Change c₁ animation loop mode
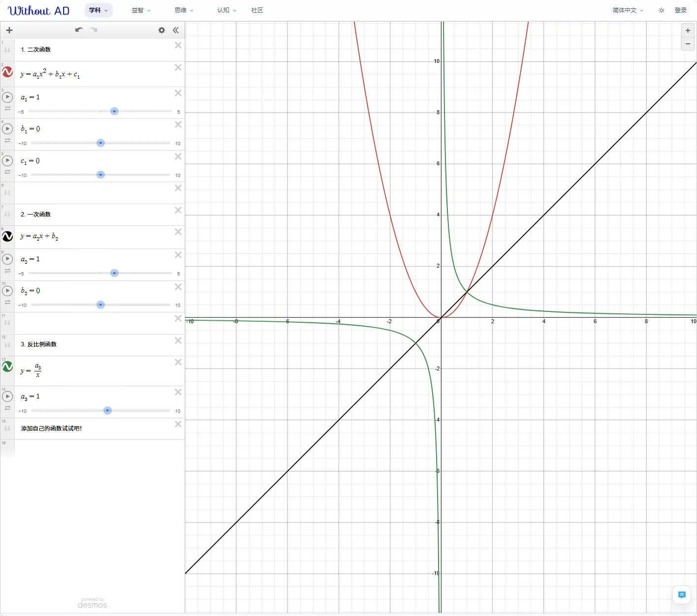Screen dimensions: 697x616 pyautogui.click(x=7, y=172)
